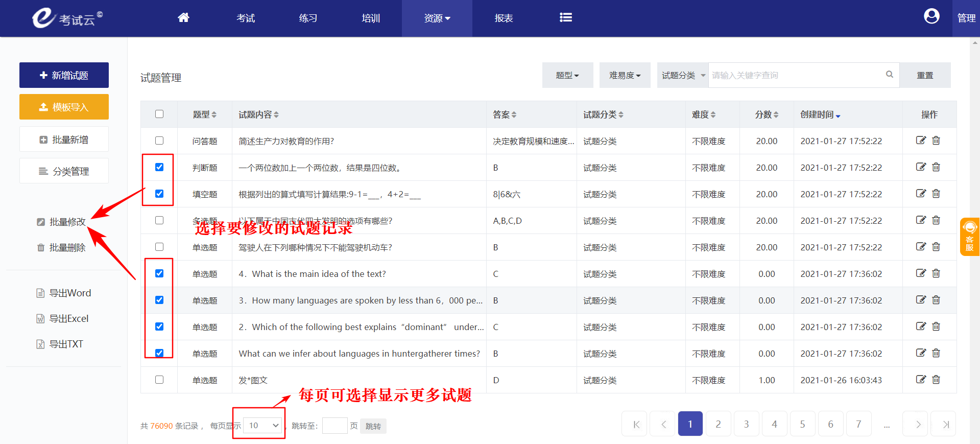Click the 模板导入 button
The width and height of the screenshot is (980, 444).
point(64,107)
